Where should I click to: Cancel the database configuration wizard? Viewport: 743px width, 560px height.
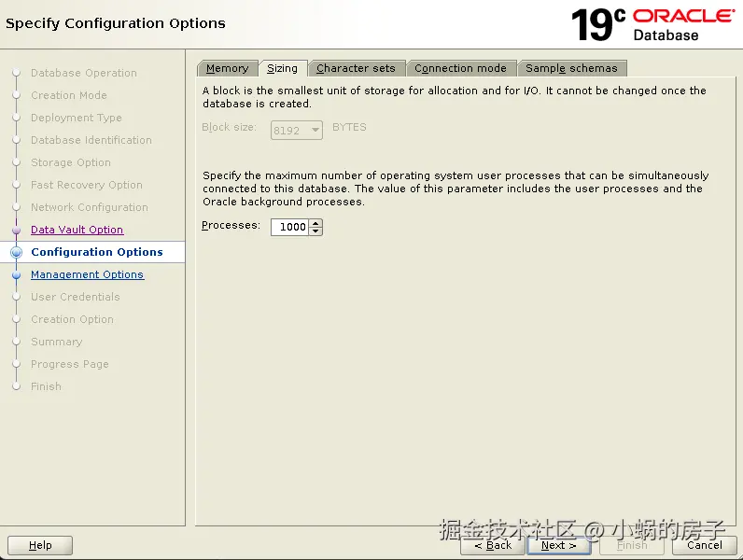coord(704,545)
